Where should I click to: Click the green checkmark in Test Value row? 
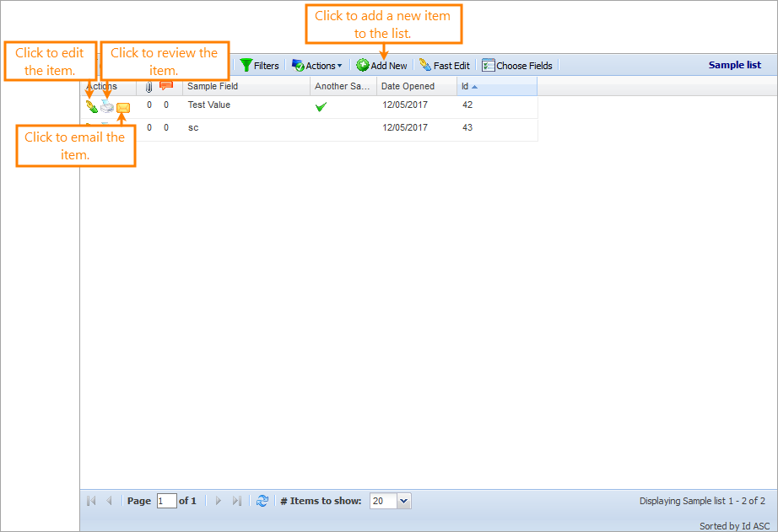321,106
